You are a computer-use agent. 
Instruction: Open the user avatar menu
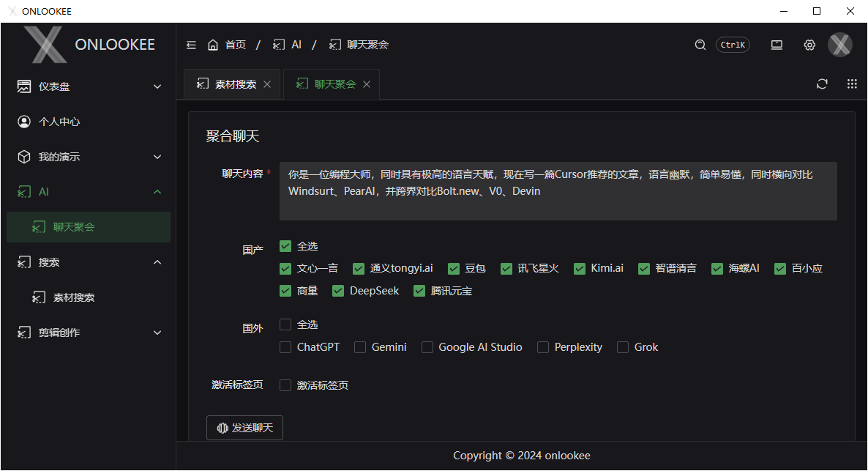839,45
